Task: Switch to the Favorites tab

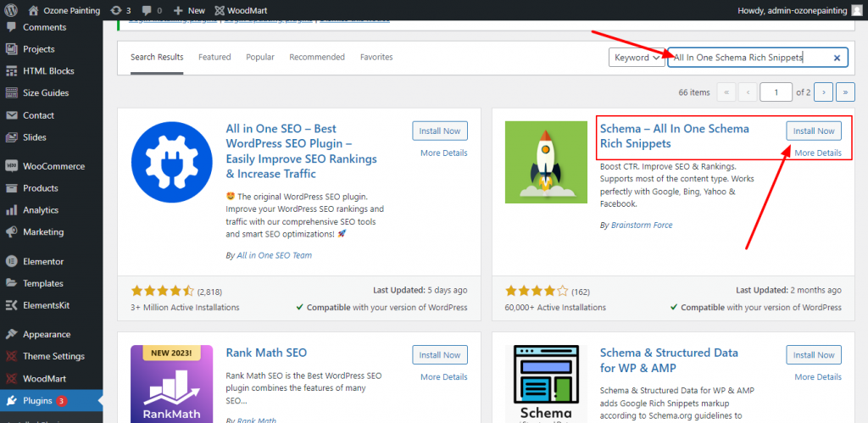Action: [x=376, y=57]
